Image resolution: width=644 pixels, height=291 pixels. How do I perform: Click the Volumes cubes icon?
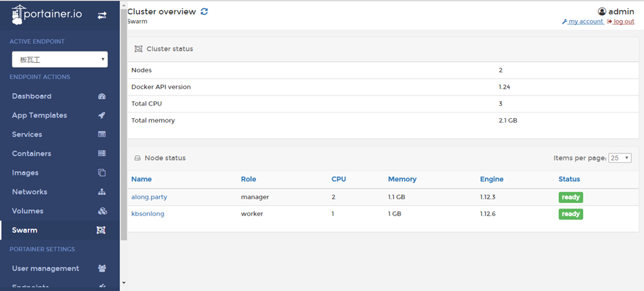coord(102,211)
